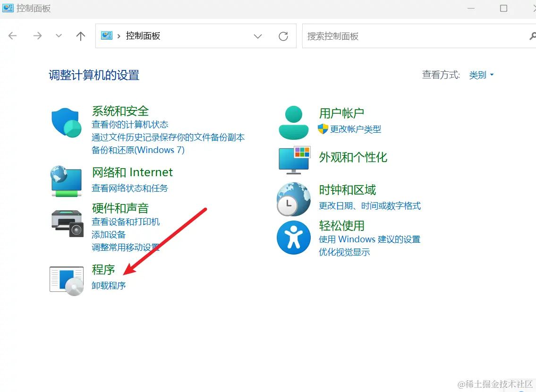Open the Ease of Access figure icon
Screen dimensions: 536x392
coord(294,238)
